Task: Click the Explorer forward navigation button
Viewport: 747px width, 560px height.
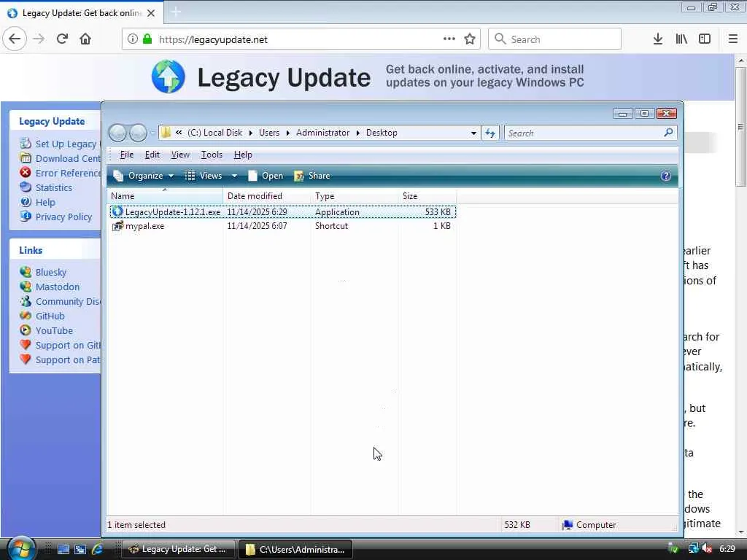Action: click(x=138, y=133)
